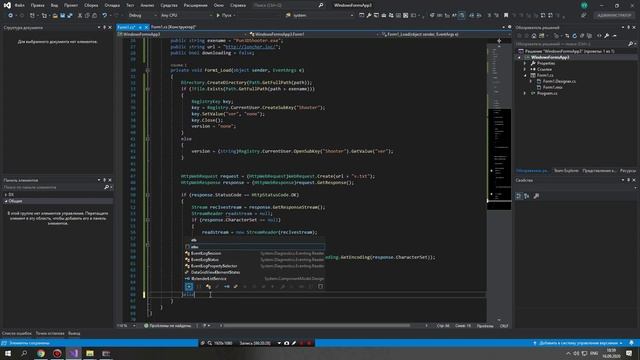640x360 pixels.
Task: Expand the Properties node in Solution Explorer
Action: [x=525, y=63]
